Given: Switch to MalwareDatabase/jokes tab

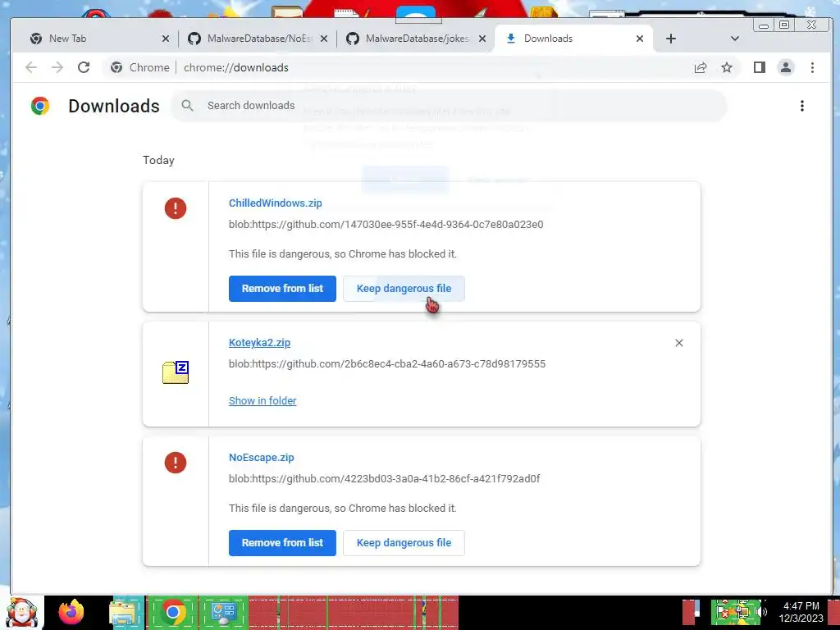Looking at the screenshot, I should pos(416,39).
